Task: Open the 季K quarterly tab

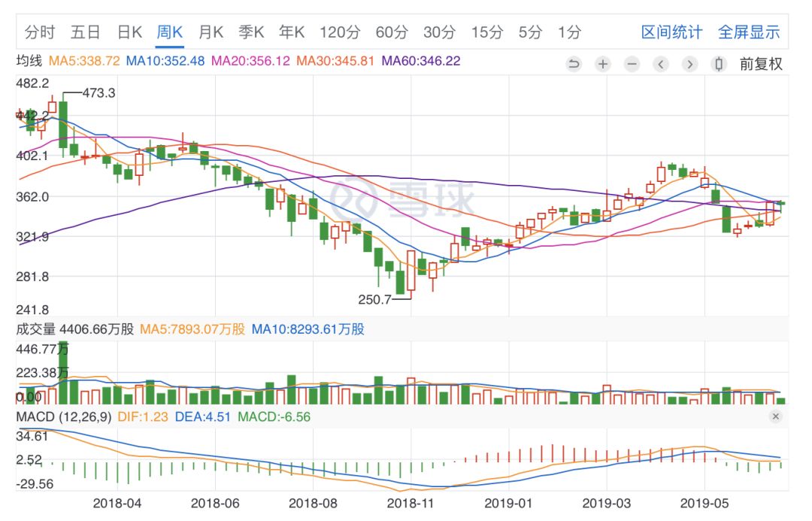Action: 251,32
